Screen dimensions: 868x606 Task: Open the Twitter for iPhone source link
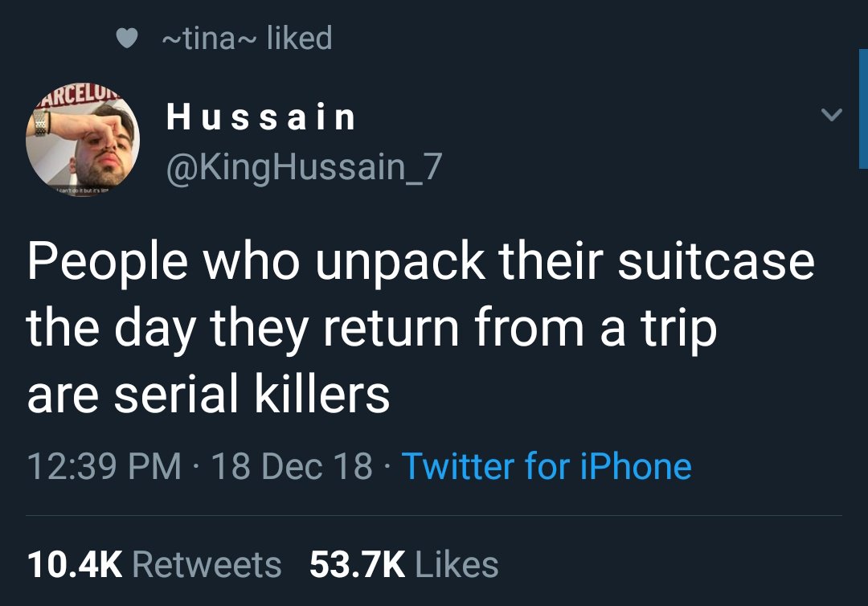(547, 466)
